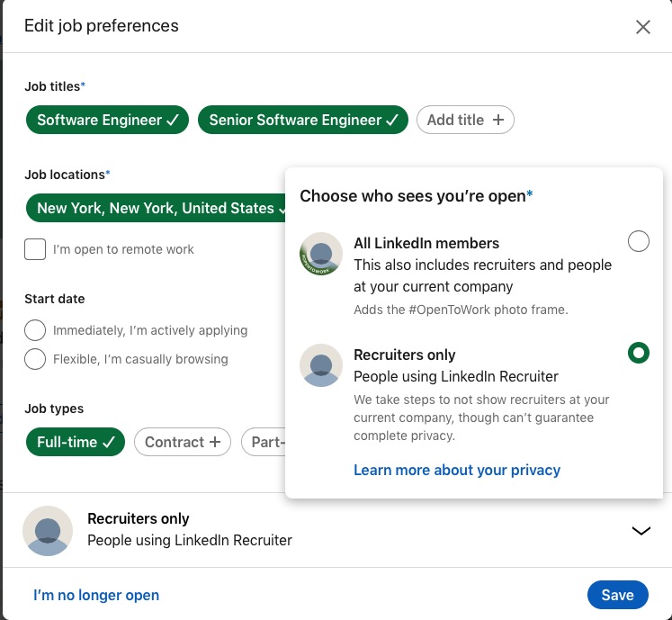
Task: Select the Recruiters only radio button
Action: [x=638, y=353]
